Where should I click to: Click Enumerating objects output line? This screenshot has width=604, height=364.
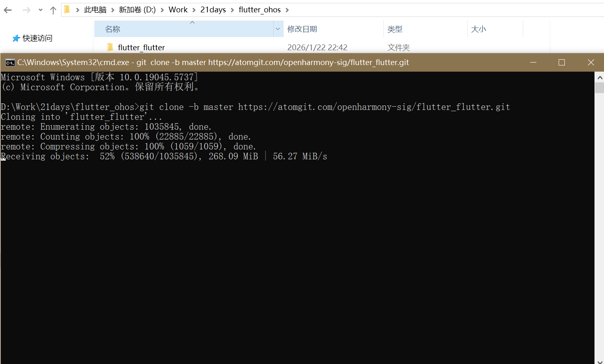click(x=106, y=127)
